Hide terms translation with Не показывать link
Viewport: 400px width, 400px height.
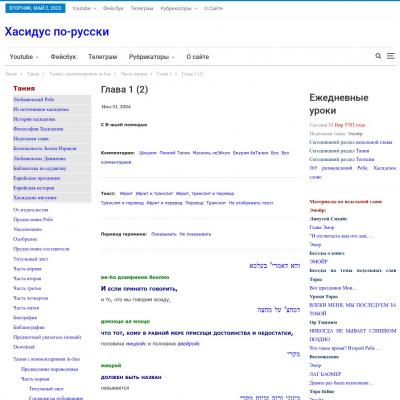(195, 234)
